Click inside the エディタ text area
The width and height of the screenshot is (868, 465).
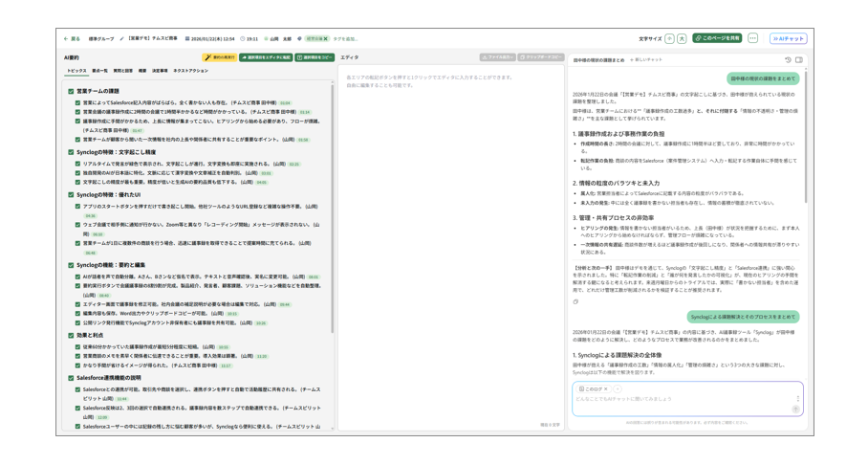tap(450, 250)
